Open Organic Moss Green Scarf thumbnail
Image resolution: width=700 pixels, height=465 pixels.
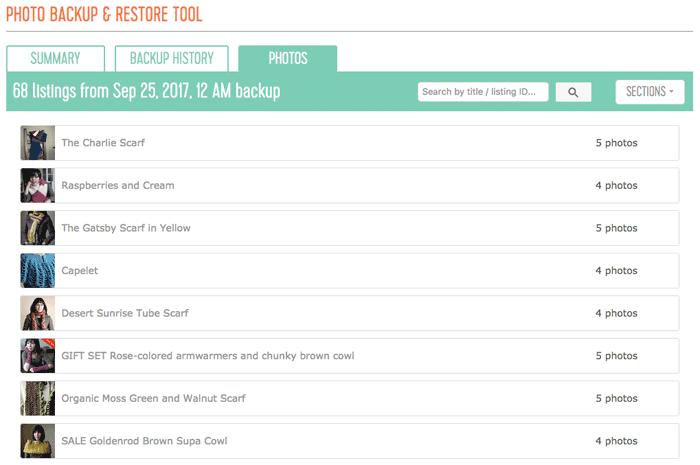coord(38,399)
